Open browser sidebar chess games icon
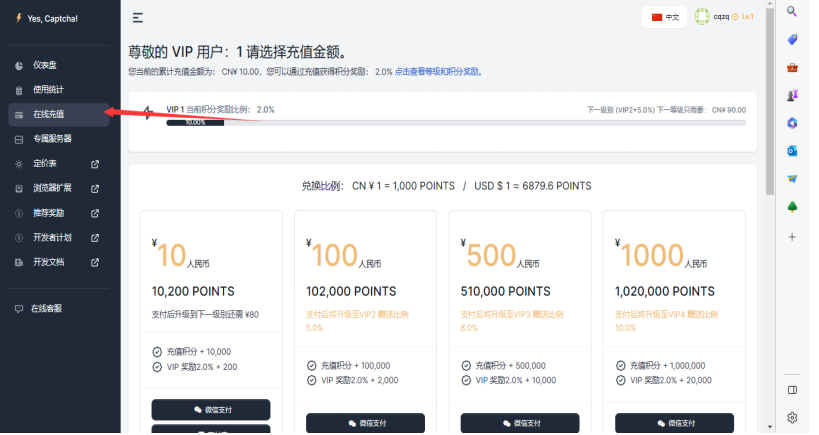819x435 pixels. coord(792,96)
